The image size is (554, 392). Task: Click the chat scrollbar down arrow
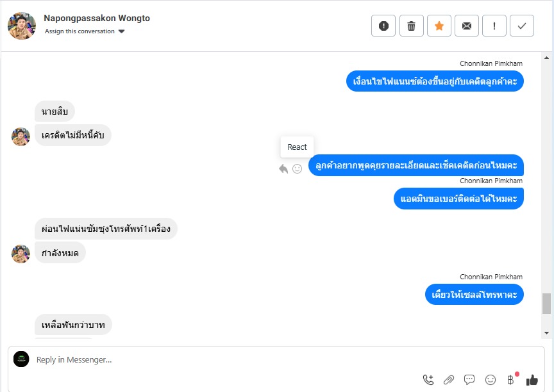[546, 332]
